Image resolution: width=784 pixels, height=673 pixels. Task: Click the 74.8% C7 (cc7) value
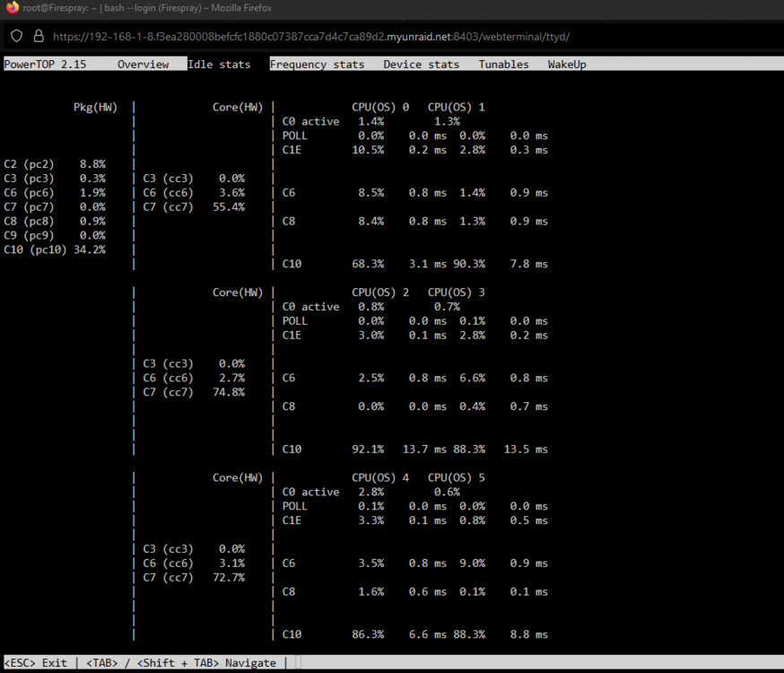pos(229,392)
